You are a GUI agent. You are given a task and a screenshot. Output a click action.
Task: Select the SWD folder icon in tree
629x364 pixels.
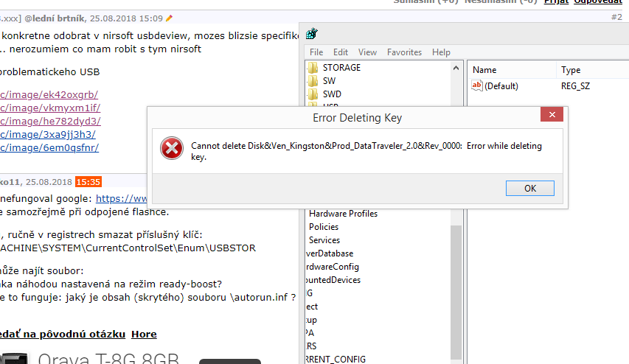[313, 94]
